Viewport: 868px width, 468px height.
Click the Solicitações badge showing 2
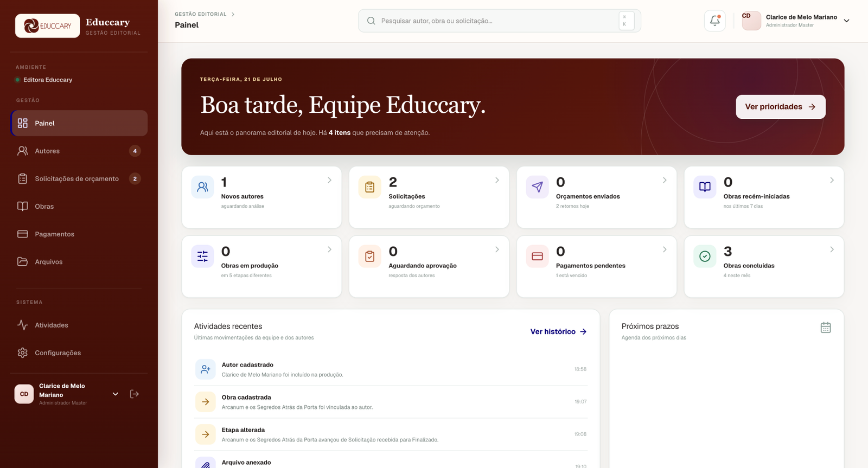pos(135,178)
